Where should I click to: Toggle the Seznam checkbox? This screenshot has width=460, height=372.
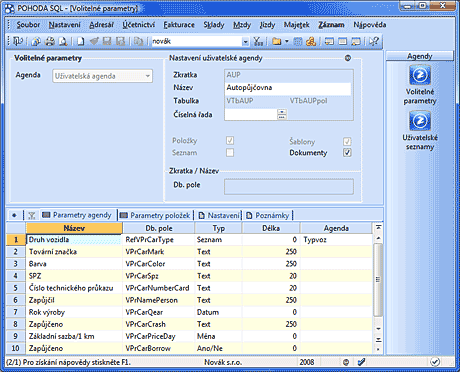(230, 153)
